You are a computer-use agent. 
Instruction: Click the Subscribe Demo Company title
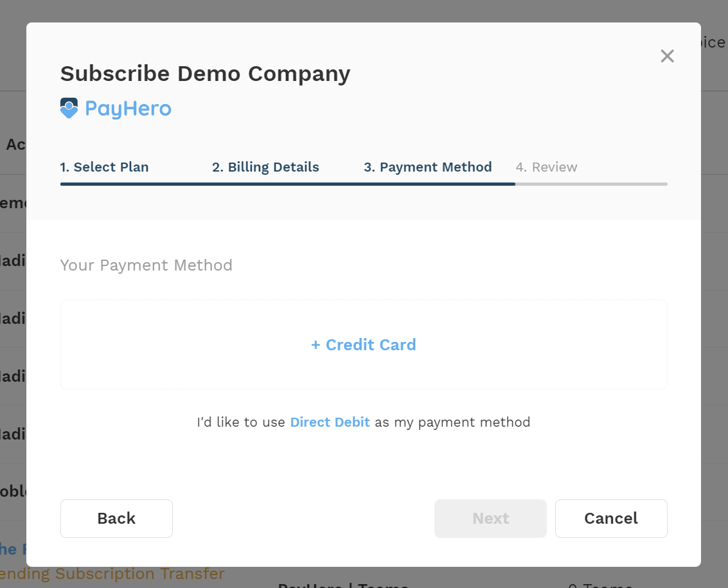[x=205, y=73]
